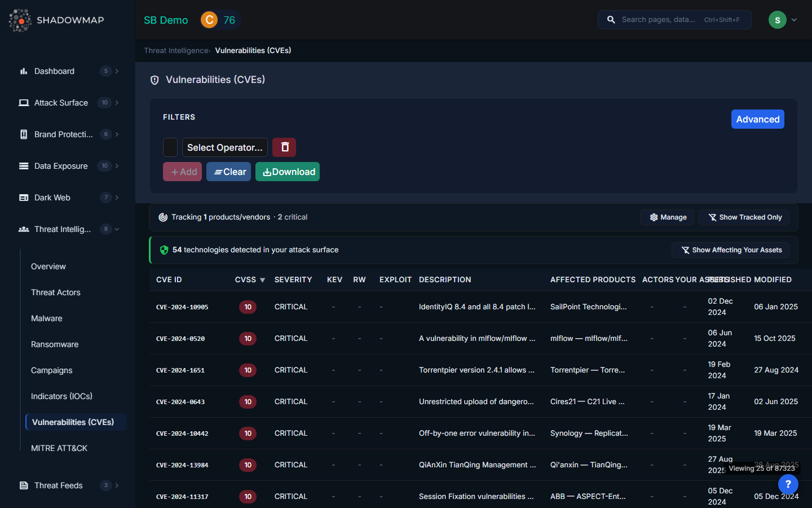Go to MITRE ATT&CK page
812x508 pixels.
(x=59, y=448)
